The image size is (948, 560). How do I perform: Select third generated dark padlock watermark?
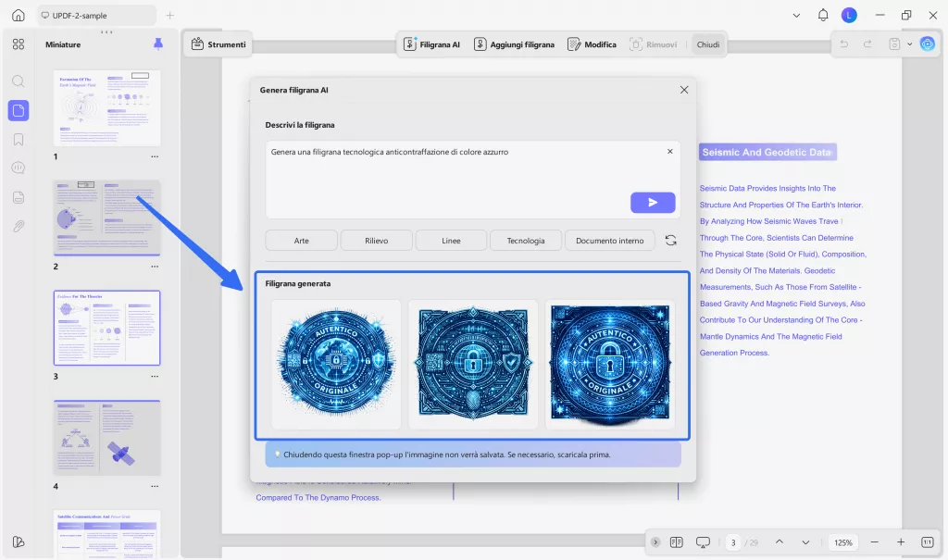click(610, 364)
